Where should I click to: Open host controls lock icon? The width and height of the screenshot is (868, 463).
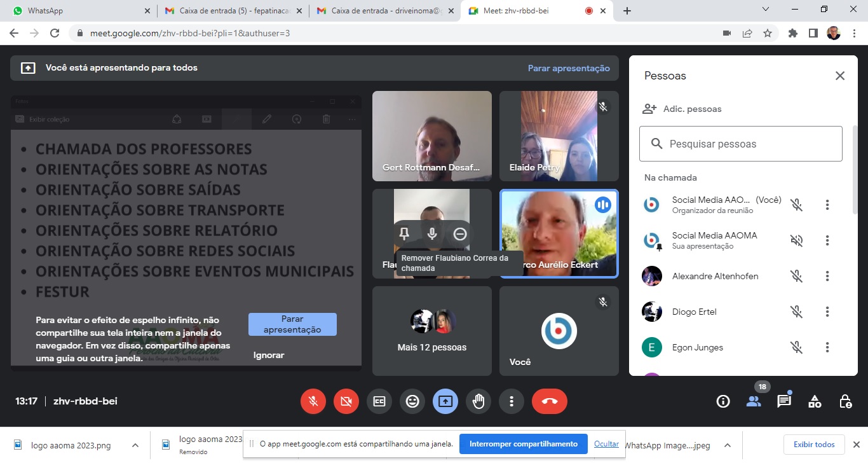tap(845, 401)
